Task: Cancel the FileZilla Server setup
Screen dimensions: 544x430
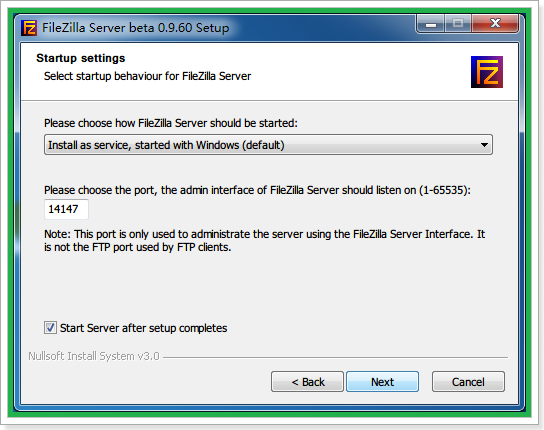Action: coord(468,381)
